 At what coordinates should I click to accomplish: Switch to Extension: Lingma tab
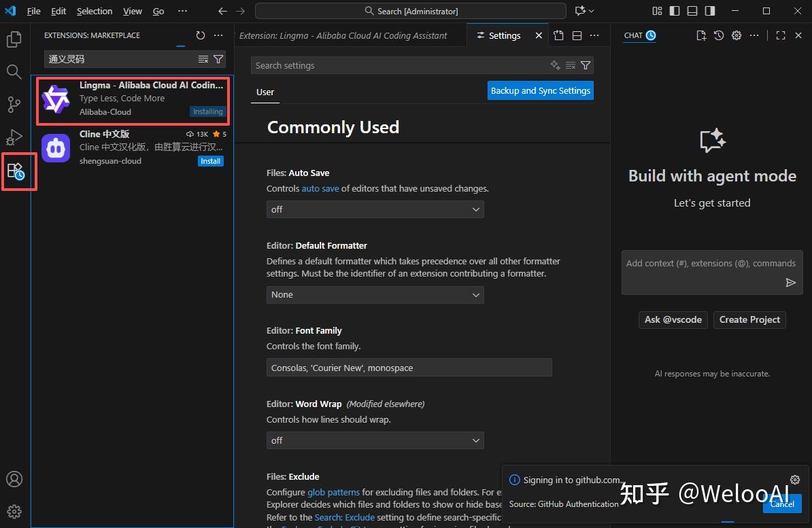[x=343, y=35]
